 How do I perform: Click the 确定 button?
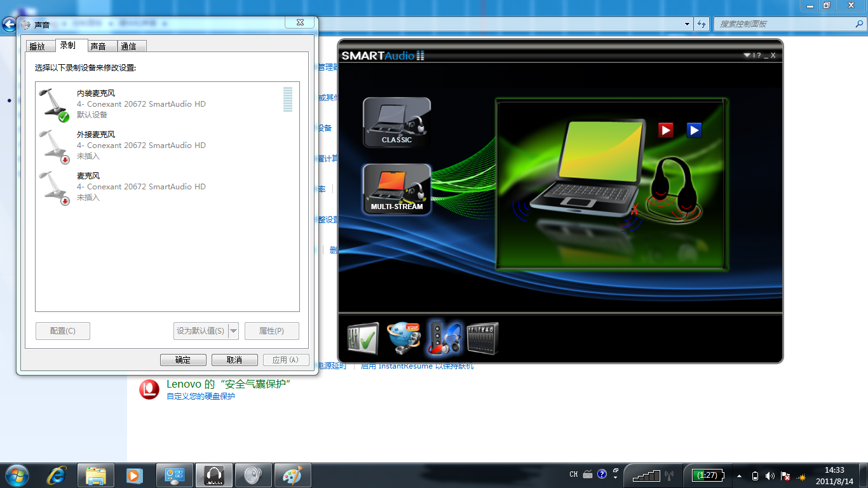(x=183, y=360)
